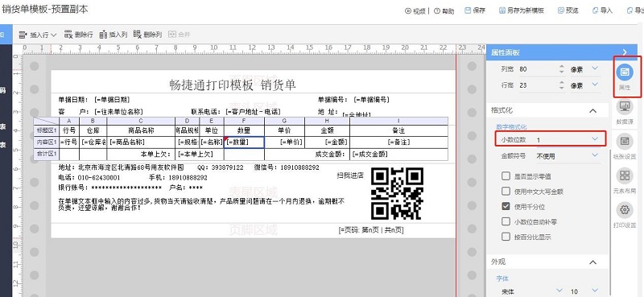Viewport: 644px width, 297px height.
Task: Open the 纸张设置 paper settings icon
Action: [x=625, y=142]
